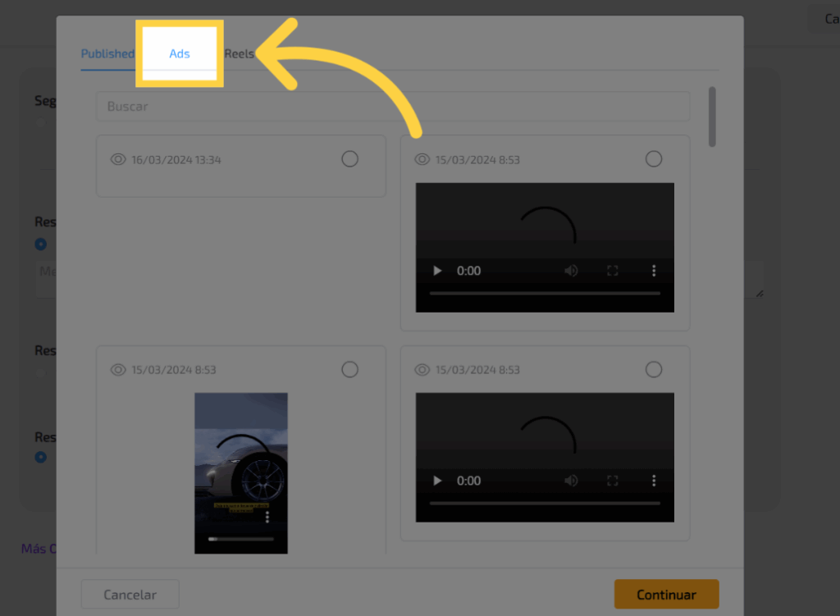
Task: Make the lower-right video fullscreen
Action: click(612, 481)
